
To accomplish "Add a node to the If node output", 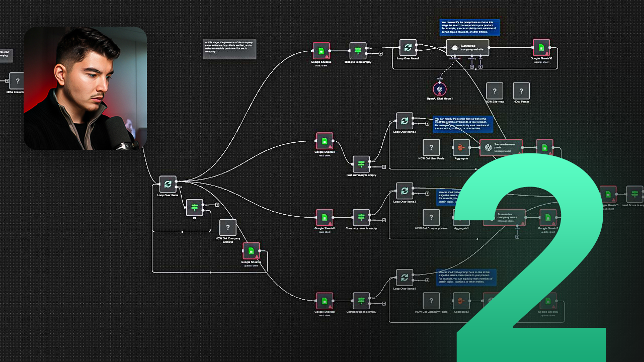I will pyautogui.click(x=217, y=205).
